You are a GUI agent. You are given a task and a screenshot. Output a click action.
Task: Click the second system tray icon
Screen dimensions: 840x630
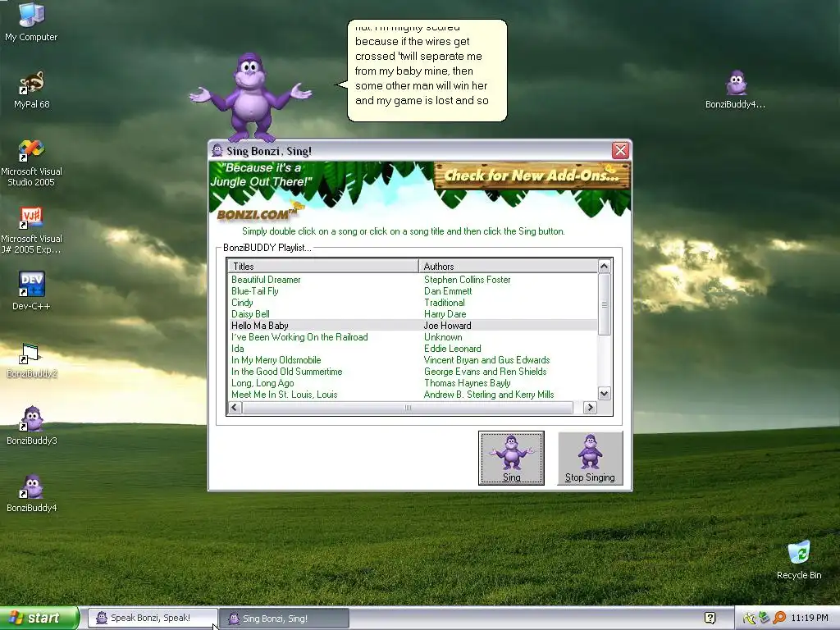764,619
